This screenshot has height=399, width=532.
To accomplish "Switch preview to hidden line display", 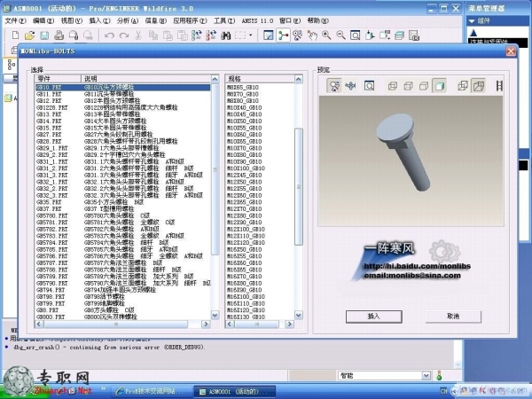I will click(410, 85).
